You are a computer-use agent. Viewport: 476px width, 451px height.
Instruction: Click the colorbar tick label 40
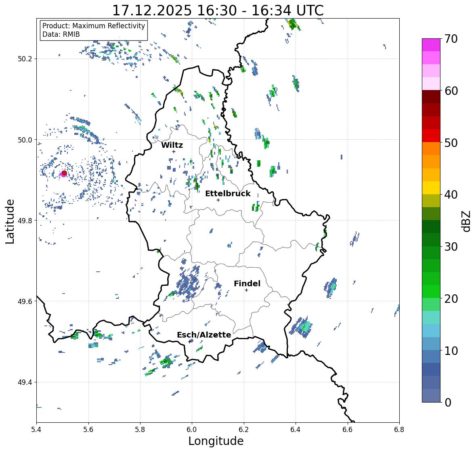451,195
